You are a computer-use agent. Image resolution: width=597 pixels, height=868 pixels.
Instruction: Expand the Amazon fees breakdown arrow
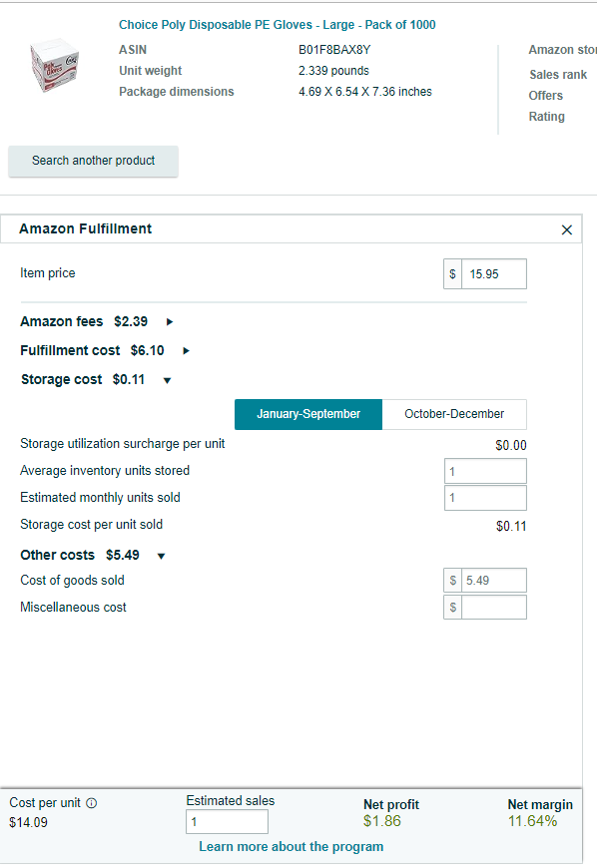(x=170, y=321)
